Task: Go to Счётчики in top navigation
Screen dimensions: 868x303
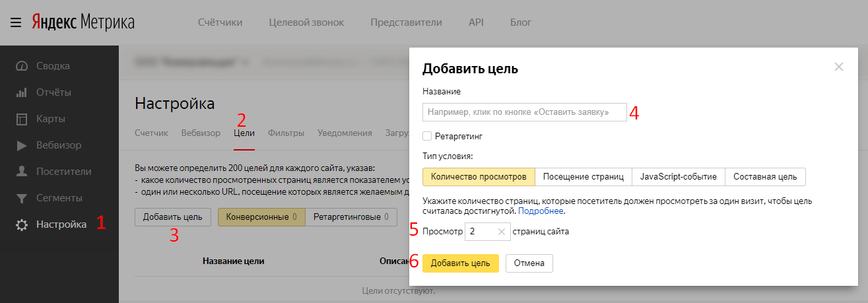Action: (220, 22)
